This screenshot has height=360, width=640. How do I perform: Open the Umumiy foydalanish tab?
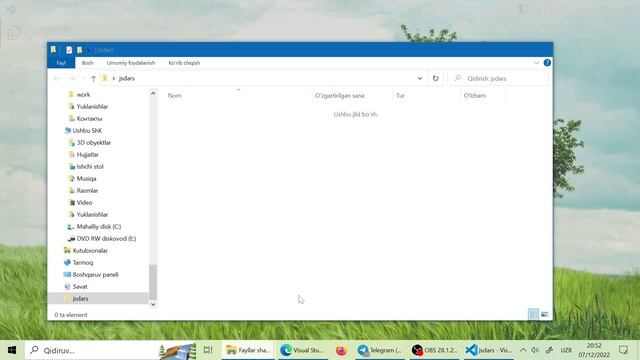(131, 63)
